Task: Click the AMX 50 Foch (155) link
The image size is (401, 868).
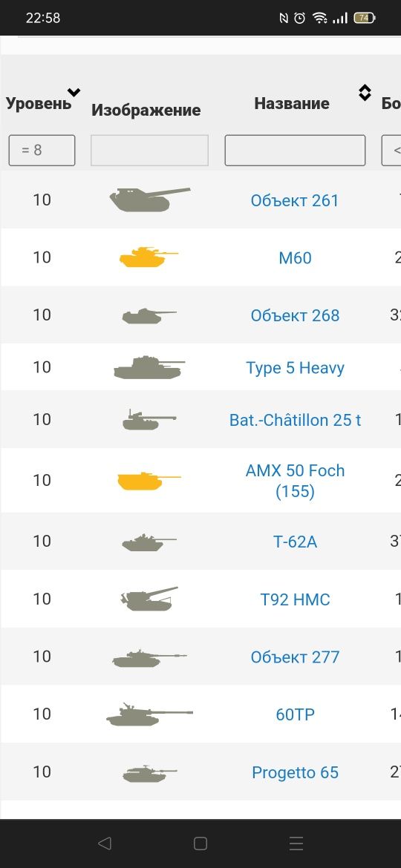Action: point(296,481)
